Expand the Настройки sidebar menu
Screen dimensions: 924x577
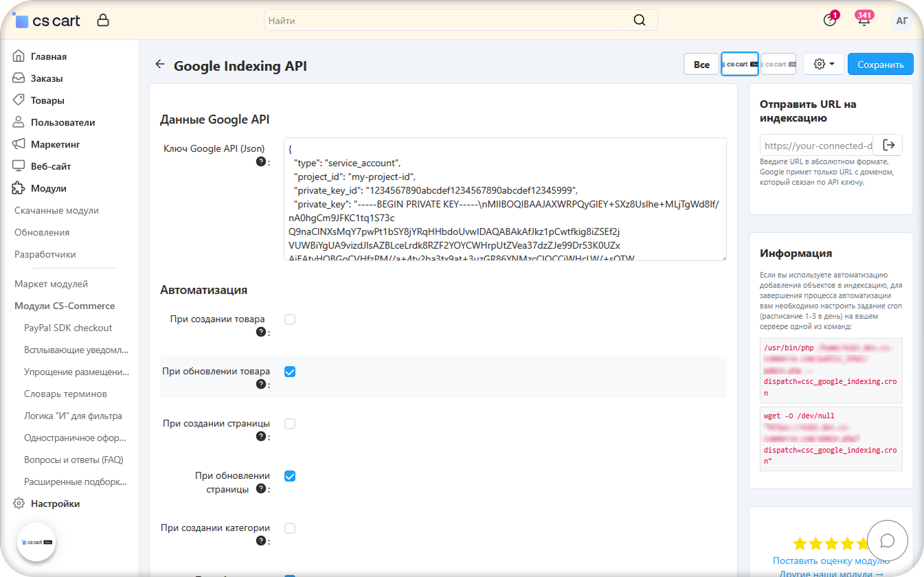tap(55, 504)
